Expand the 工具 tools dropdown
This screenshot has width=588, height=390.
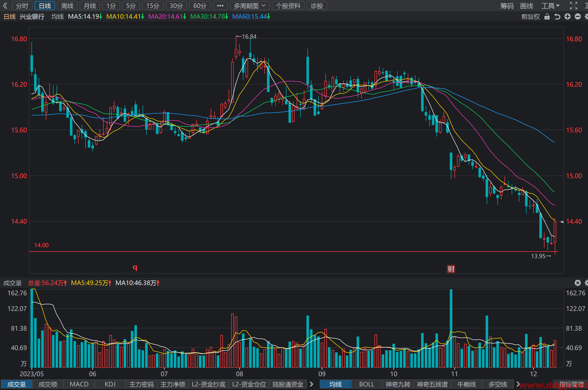click(x=550, y=6)
